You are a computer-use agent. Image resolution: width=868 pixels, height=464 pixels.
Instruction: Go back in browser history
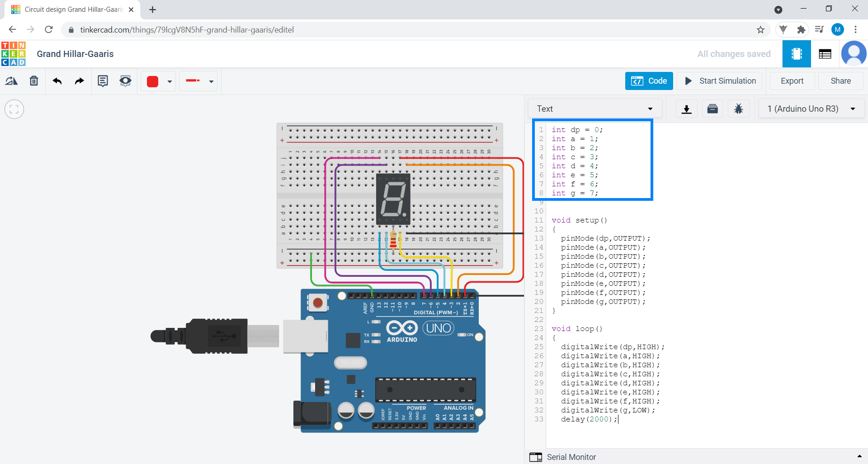coord(12,29)
